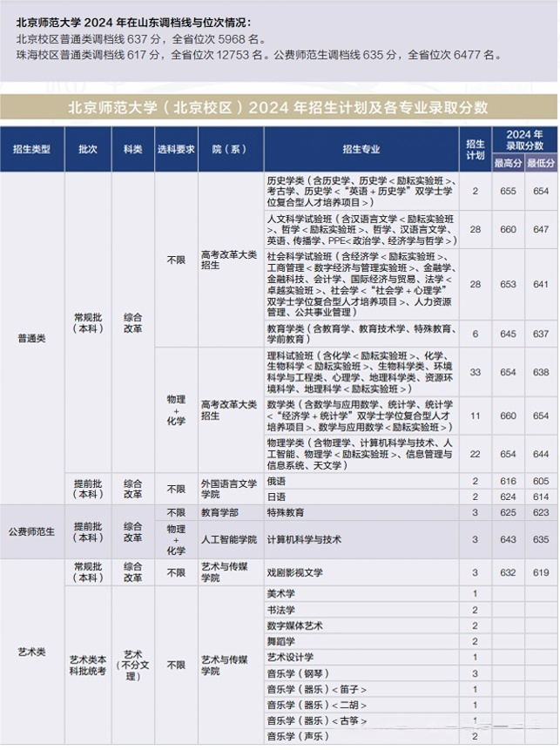The image size is (560, 750).
Task: Click the 艺术设计学 major cell
Action: click(361, 657)
